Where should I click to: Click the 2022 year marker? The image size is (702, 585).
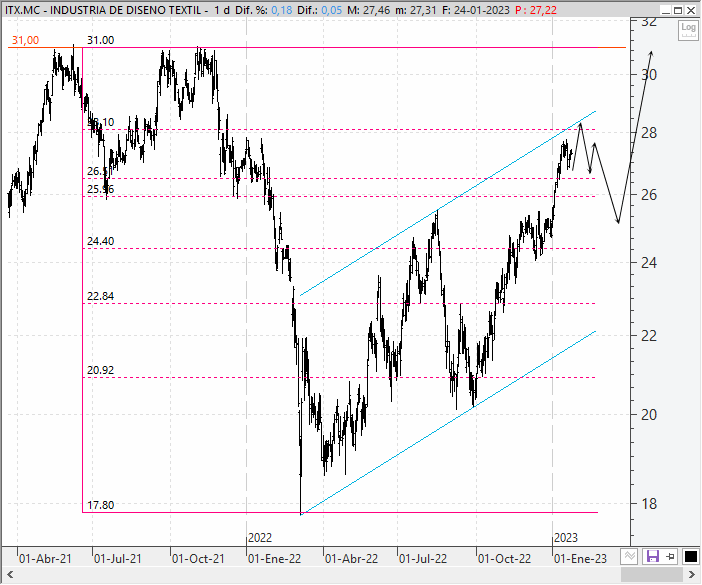pyautogui.click(x=260, y=538)
